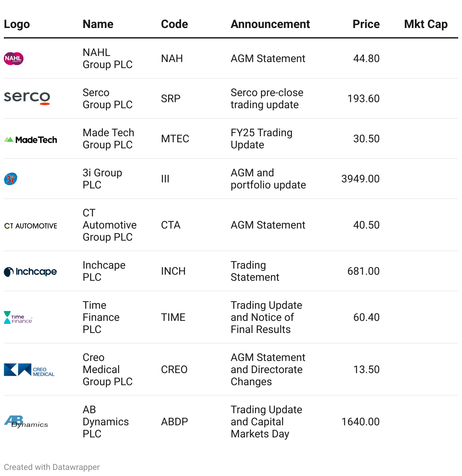The image size is (462, 476).
Task: Open the Created with Datawrapper link
Action: [x=52, y=467]
